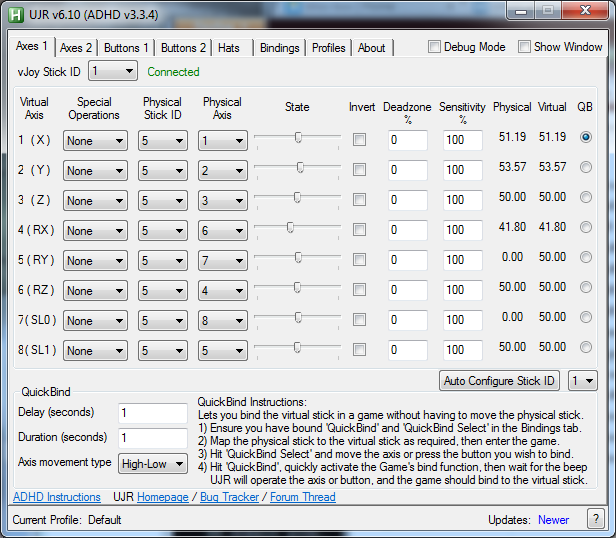Viewport: 616px width, 538px height.
Task: Click the Delay (seconds) input field
Action: 152,413
